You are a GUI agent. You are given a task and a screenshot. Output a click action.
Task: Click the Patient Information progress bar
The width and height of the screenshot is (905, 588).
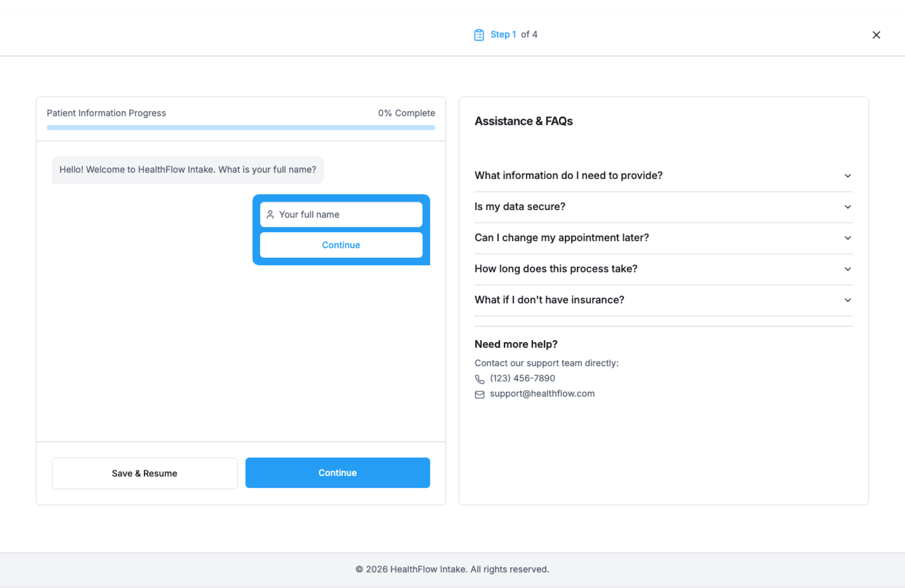pyautogui.click(x=241, y=128)
